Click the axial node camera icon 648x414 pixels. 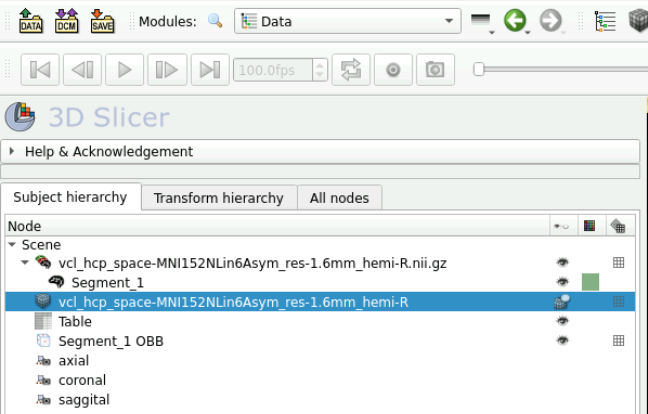point(43,361)
